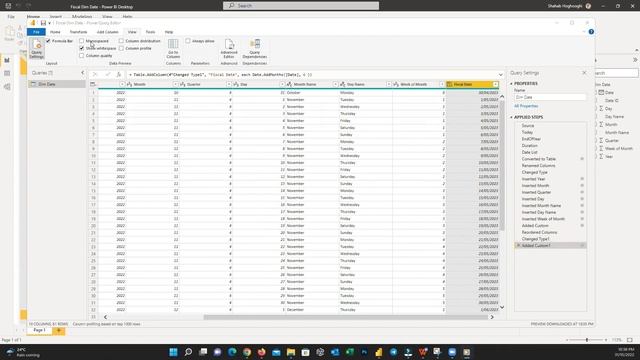Open gear settings for Converted to Table step
The height and width of the screenshot is (360, 640).
(582, 159)
